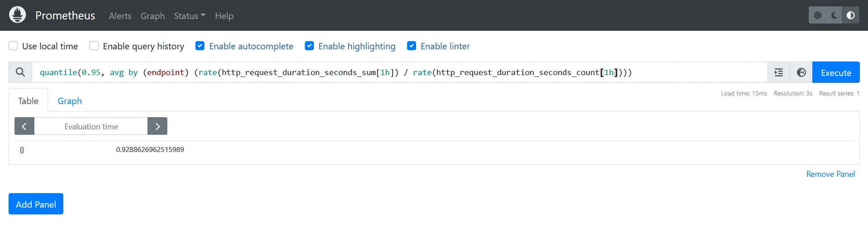This screenshot has height=247, width=868.
Task: Open the Alerts page from navbar
Action: pos(120,16)
